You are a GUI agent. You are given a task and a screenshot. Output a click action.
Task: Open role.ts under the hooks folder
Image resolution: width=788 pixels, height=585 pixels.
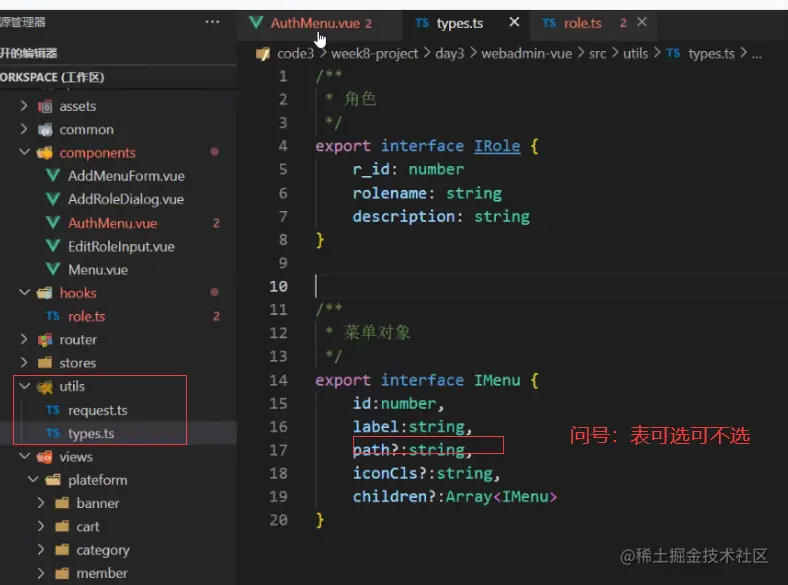point(86,316)
